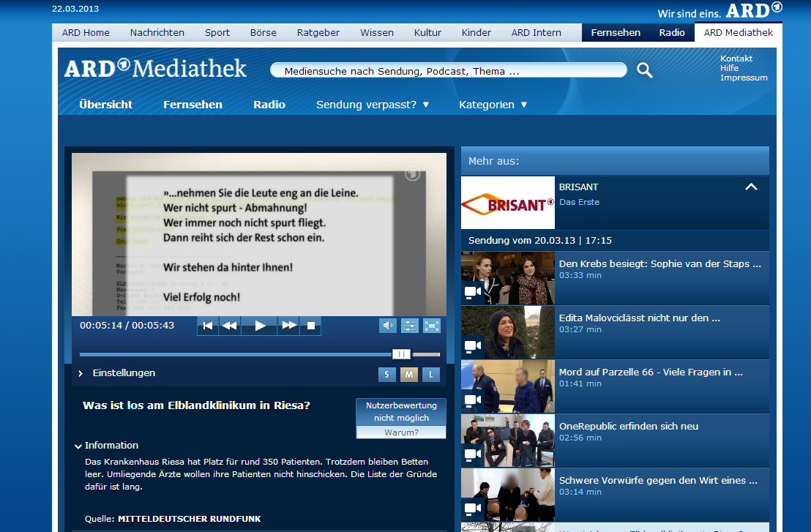Open OneRepublic video thumbnail
This screenshot has height=532, width=811.
508,441
